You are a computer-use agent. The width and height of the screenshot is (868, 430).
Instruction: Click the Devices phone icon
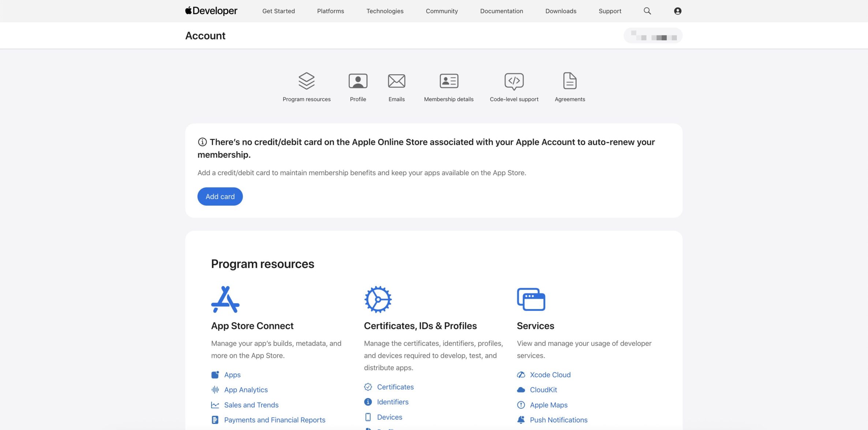(368, 417)
